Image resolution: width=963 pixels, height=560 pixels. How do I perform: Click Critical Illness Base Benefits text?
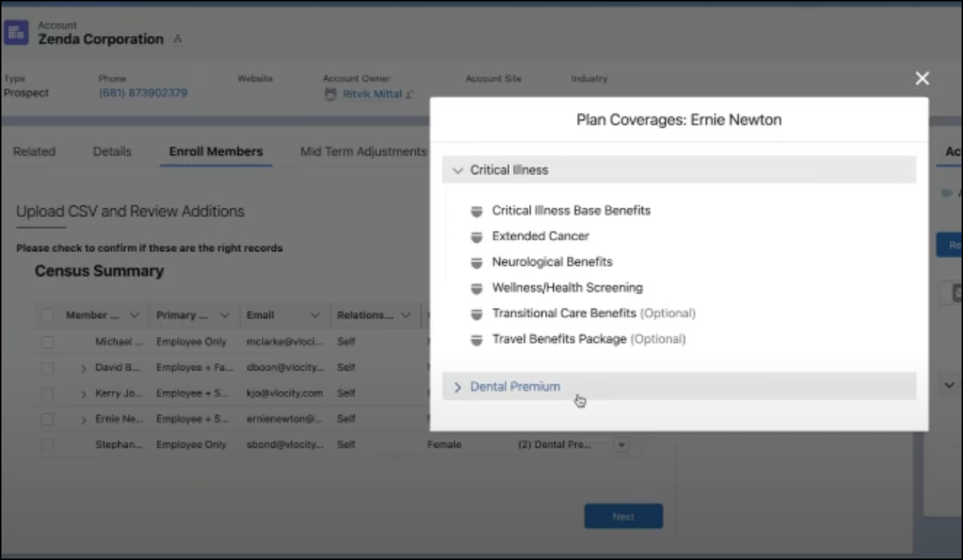pos(571,211)
